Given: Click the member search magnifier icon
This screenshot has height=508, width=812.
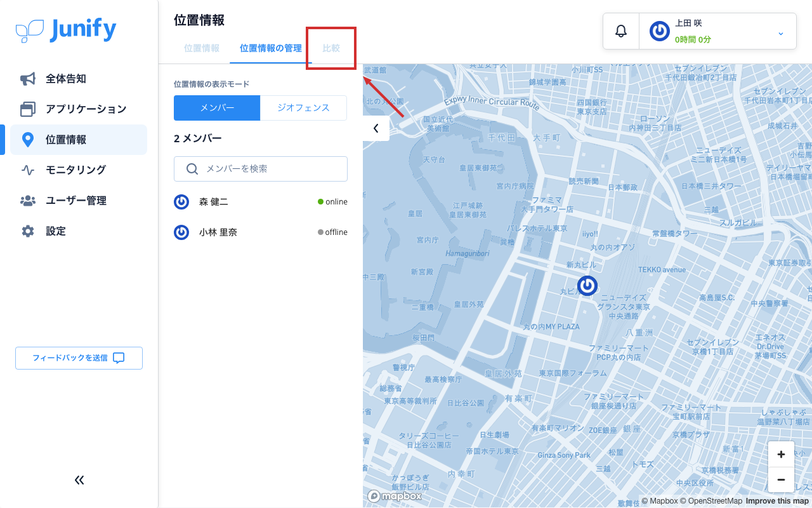Looking at the screenshot, I should (x=192, y=169).
